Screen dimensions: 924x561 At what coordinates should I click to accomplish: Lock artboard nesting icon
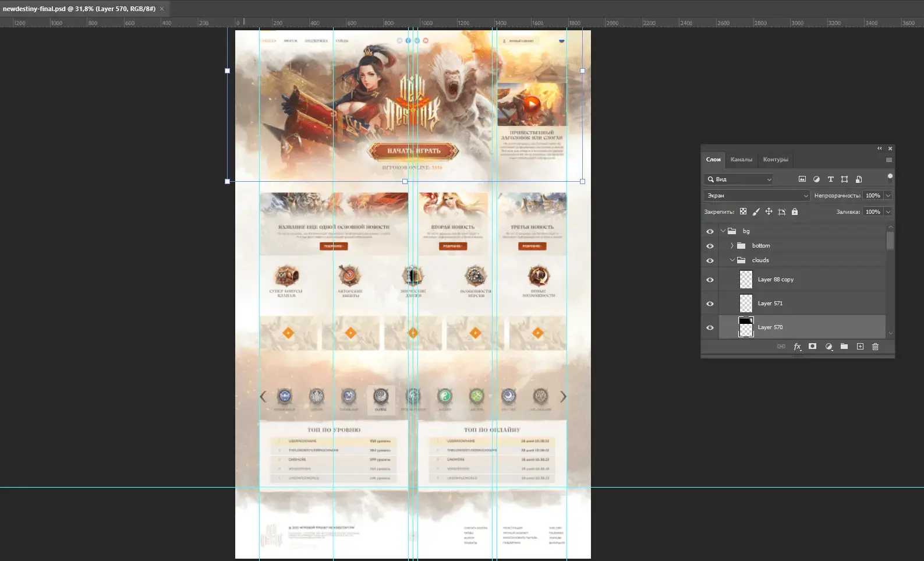tap(782, 211)
